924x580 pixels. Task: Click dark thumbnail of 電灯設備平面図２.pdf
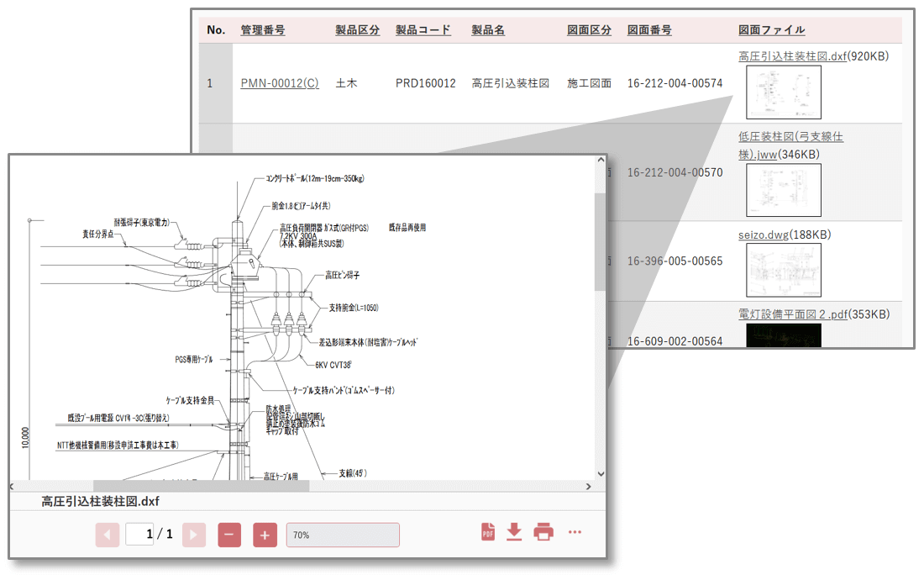coord(783,335)
